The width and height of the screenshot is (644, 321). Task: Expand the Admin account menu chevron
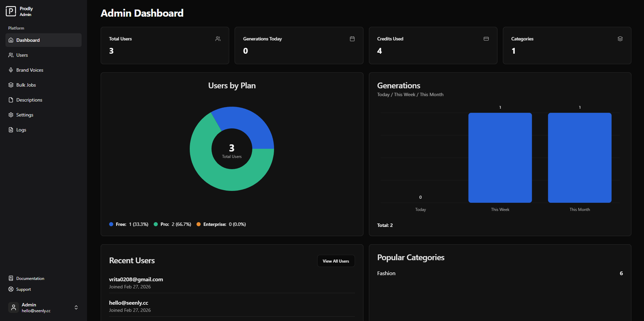click(x=76, y=307)
